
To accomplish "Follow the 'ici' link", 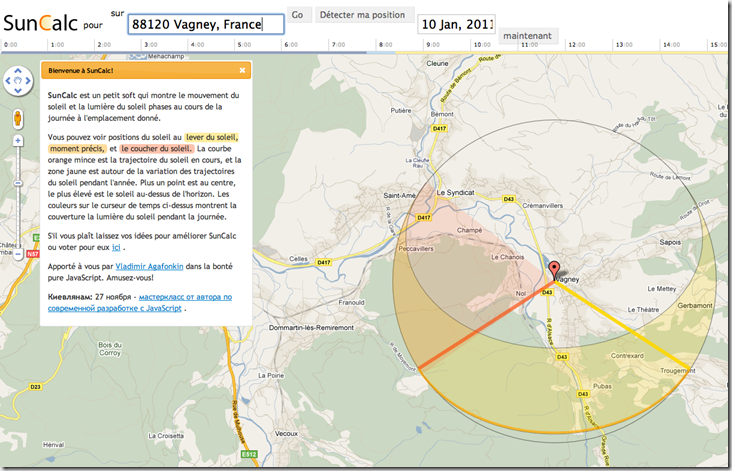I will [x=116, y=247].
